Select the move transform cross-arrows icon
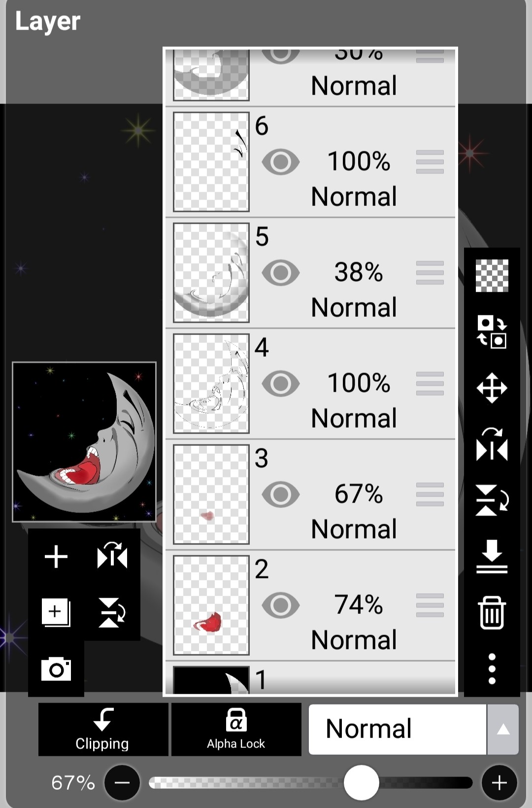The image size is (532, 808). pyautogui.click(x=492, y=388)
